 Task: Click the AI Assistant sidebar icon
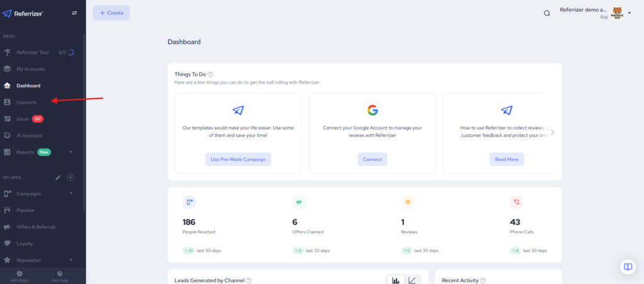pyautogui.click(x=7, y=135)
